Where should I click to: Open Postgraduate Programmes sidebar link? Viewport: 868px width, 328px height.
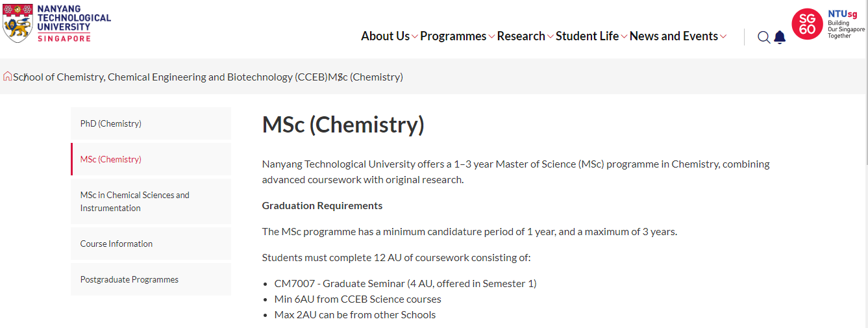tap(151, 279)
